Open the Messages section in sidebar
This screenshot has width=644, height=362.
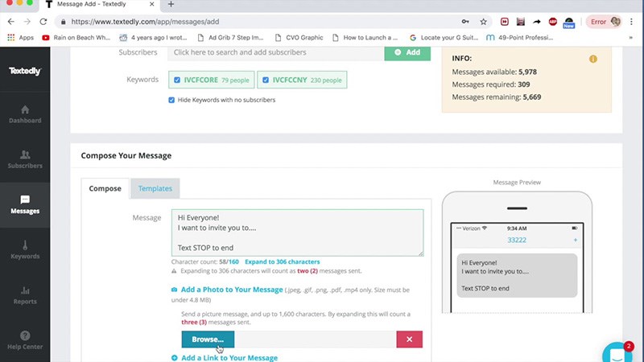25,205
